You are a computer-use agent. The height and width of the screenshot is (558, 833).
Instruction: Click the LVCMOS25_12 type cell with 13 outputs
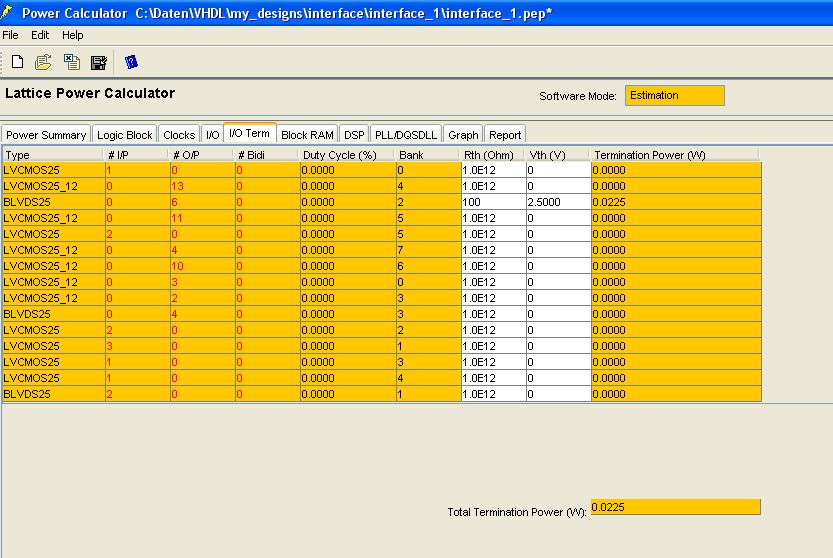54,186
